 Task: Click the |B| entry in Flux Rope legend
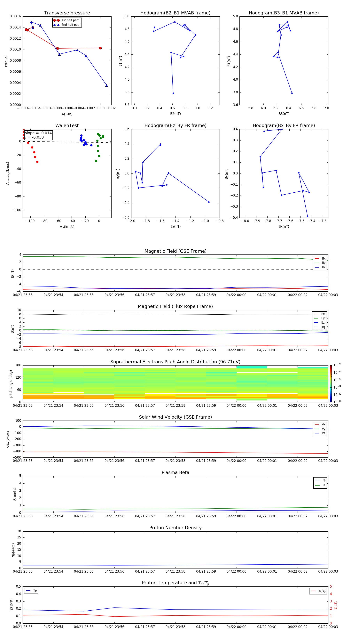(x=320, y=327)
